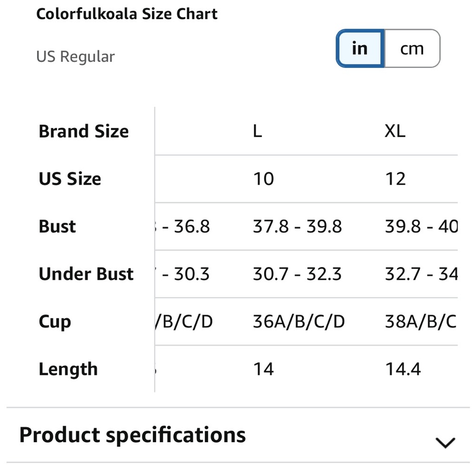Click the US Size row label
The width and height of the screenshot is (476, 476).
point(69,178)
